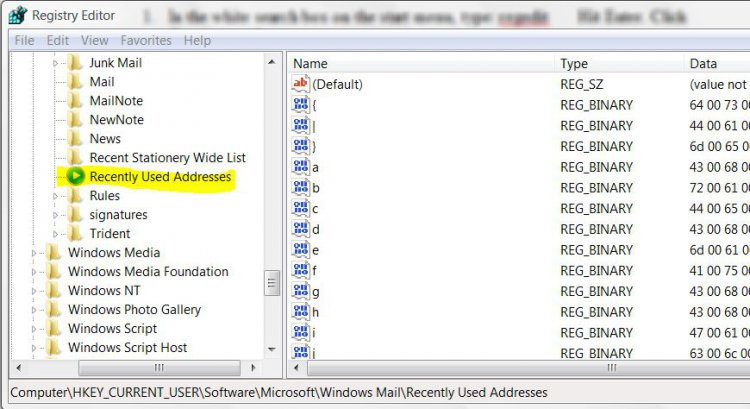Click the binary icon of value a

301,167
